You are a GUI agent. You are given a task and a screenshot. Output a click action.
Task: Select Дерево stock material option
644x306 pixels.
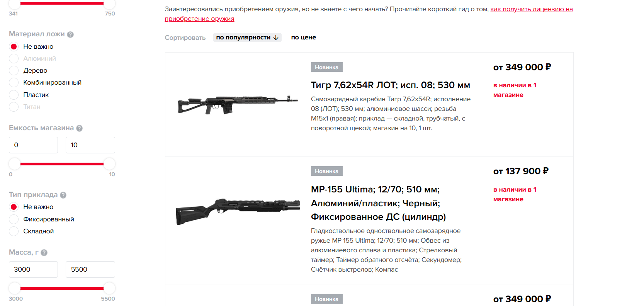(x=14, y=70)
